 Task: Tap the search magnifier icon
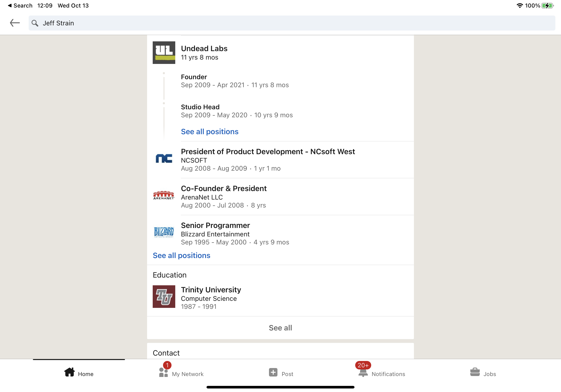(35, 23)
